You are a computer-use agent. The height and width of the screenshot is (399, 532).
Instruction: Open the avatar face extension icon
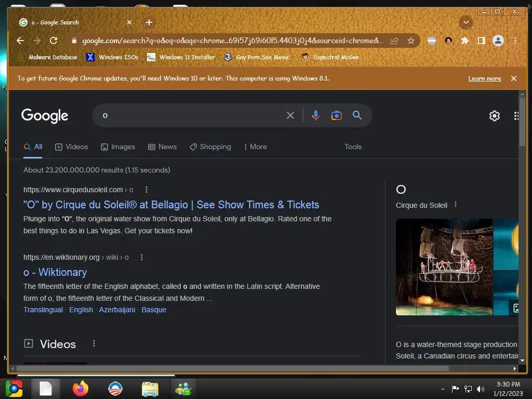[x=448, y=41]
